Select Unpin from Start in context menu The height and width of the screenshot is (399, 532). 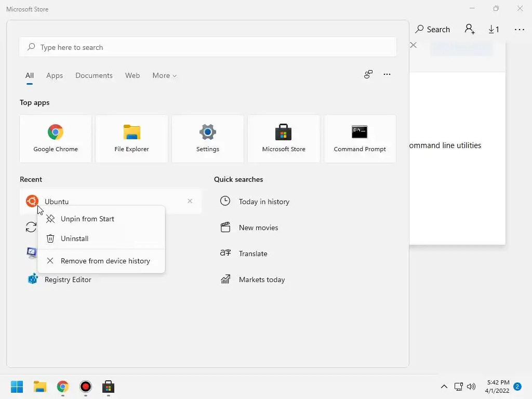pyautogui.click(x=101, y=219)
